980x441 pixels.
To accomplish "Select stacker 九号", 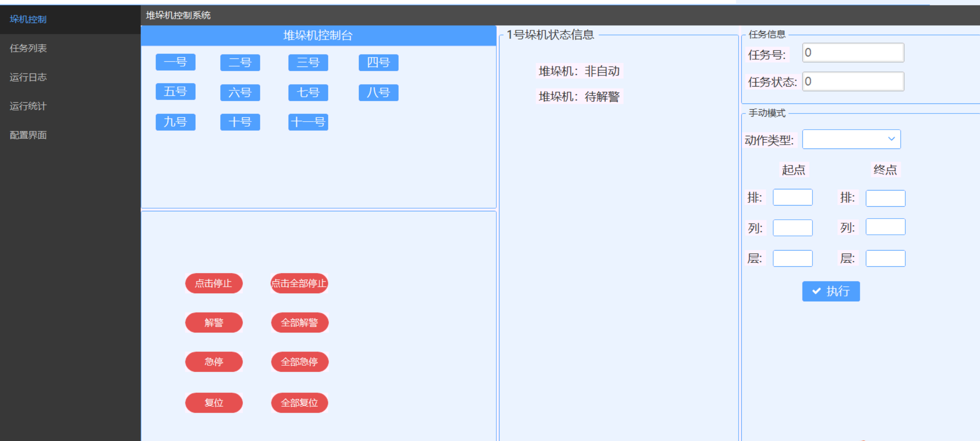I will click(176, 122).
